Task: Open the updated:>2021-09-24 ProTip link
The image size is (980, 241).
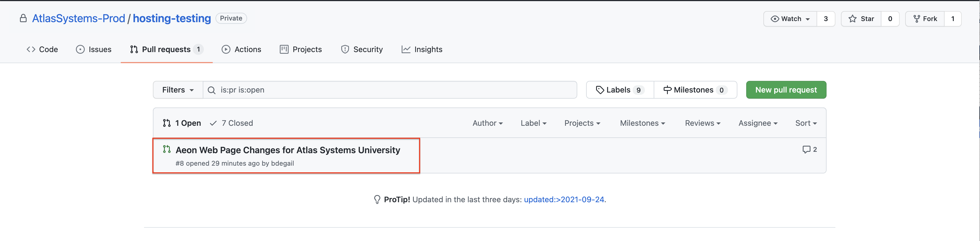Action: coord(564,199)
